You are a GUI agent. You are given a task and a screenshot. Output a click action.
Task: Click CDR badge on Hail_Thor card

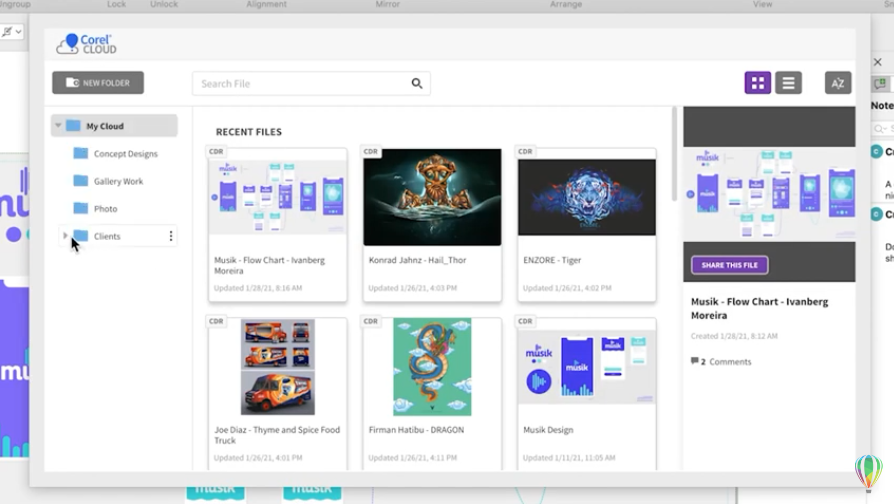[x=371, y=152]
